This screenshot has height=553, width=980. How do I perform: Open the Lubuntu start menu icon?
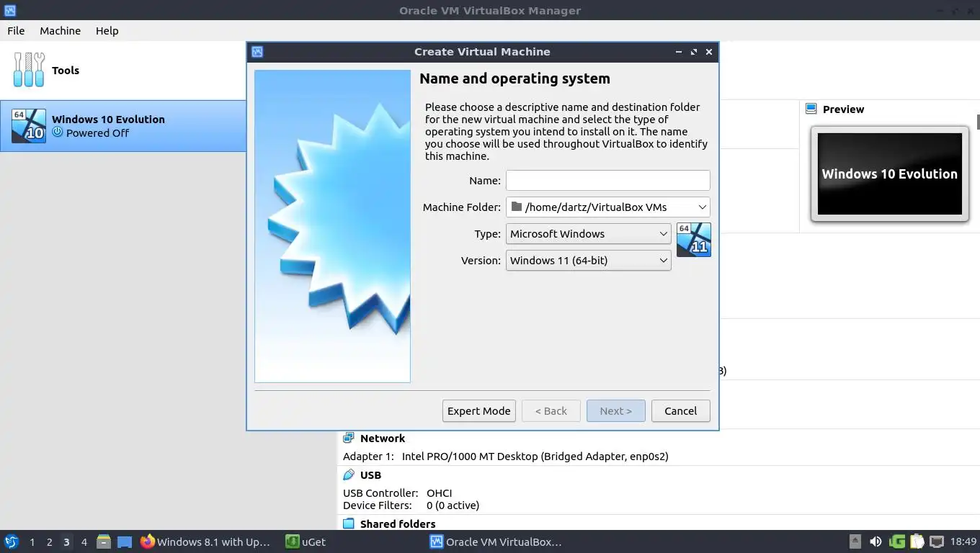(x=11, y=541)
